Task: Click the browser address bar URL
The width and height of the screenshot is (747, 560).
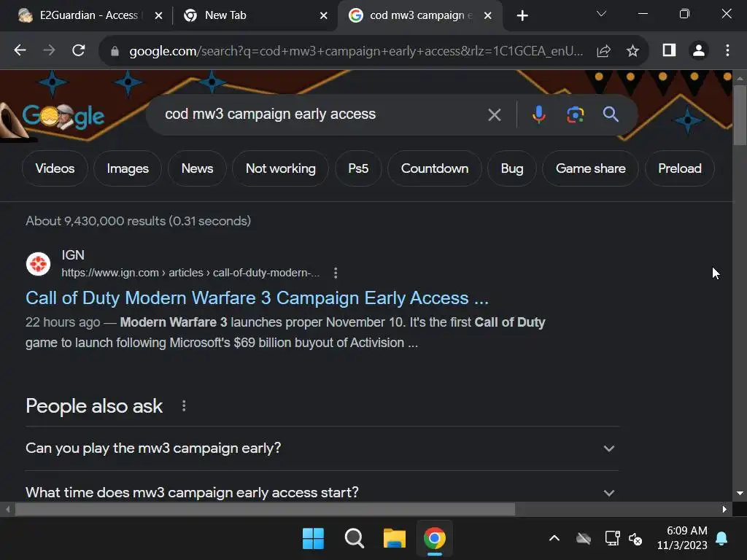Action: [356, 51]
